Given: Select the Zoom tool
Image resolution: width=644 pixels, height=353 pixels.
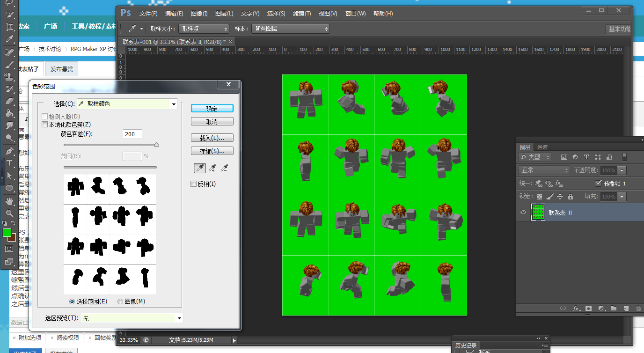Looking at the screenshot, I should click(9, 213).
